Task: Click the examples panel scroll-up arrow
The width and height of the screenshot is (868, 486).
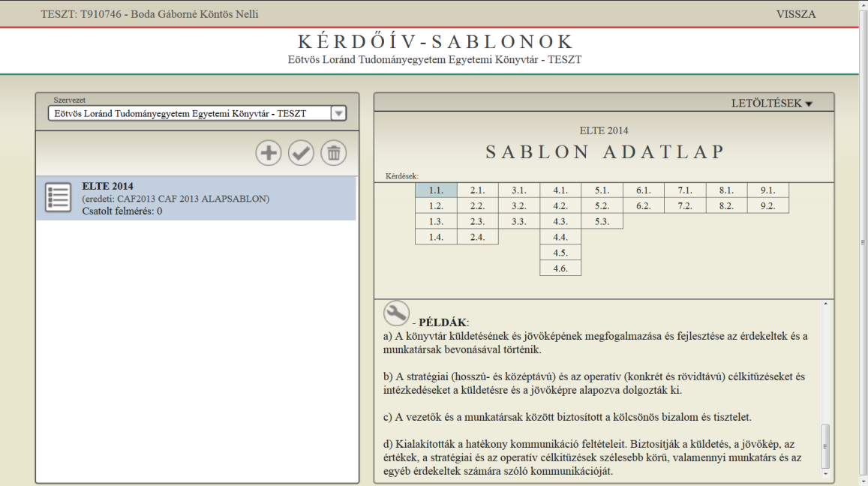Action: point(825,304)
